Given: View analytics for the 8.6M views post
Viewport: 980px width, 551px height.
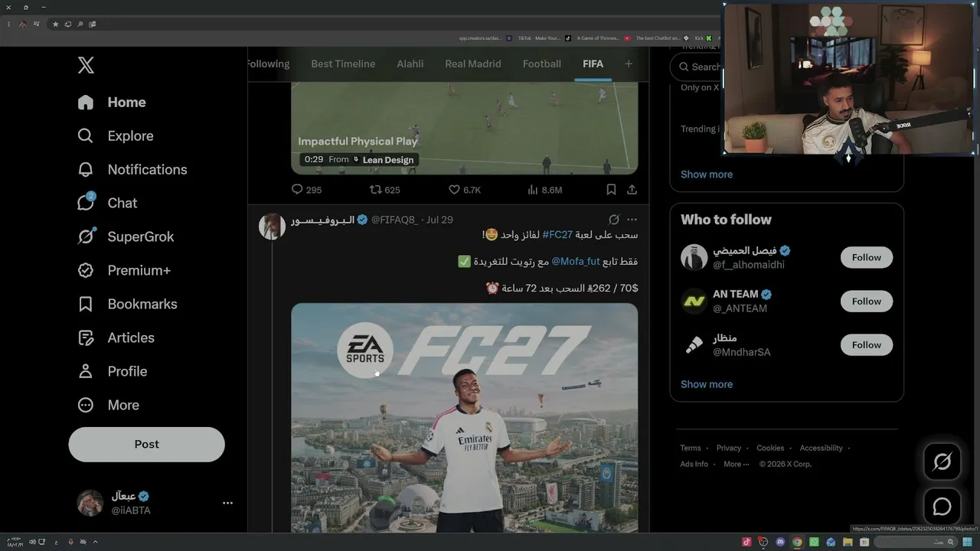Looking at the screenshot, I should click(x=544, y=190).
